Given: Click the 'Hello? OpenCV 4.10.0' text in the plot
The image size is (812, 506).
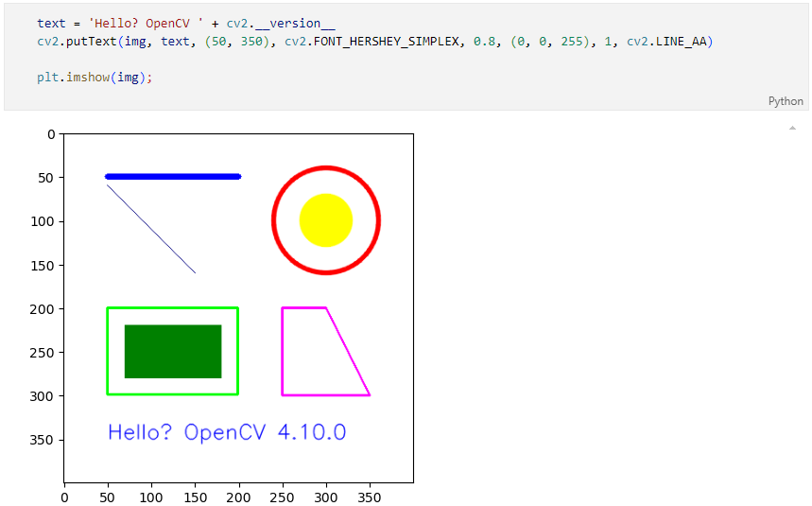Looking at the screenshot, I should [x=227, y=432].
